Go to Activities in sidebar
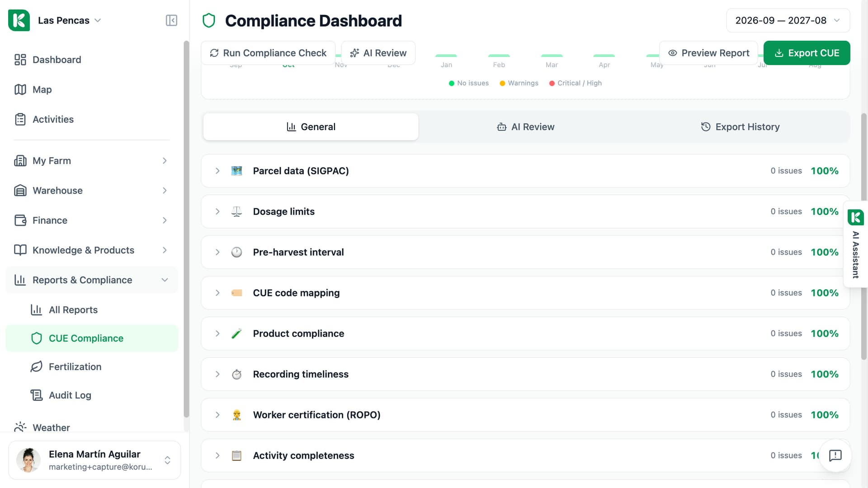The width and height of the screenshot is (868, 488). coord(92,119)
